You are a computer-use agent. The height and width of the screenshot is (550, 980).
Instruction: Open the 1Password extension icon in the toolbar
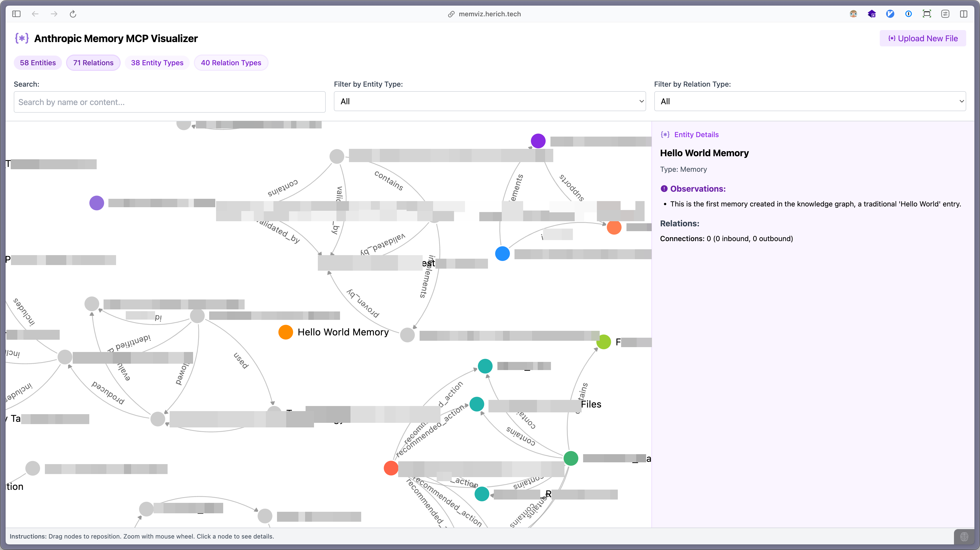909,14
